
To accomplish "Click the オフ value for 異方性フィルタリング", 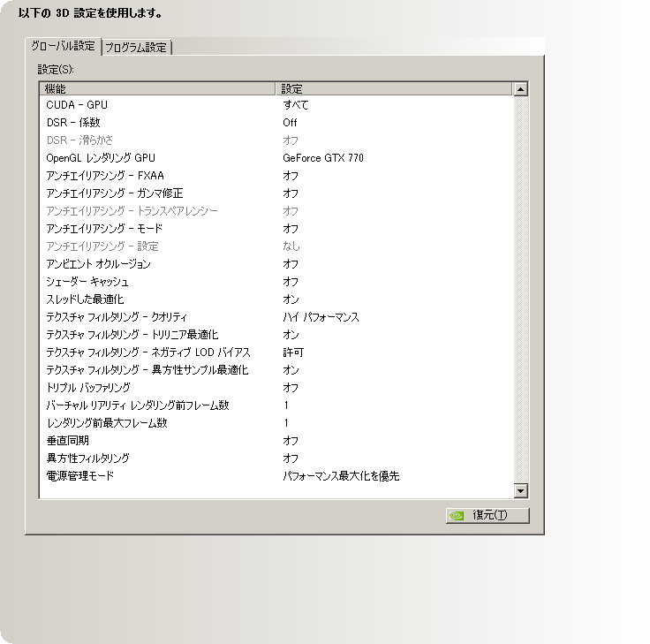I will [x=291, y=458].
